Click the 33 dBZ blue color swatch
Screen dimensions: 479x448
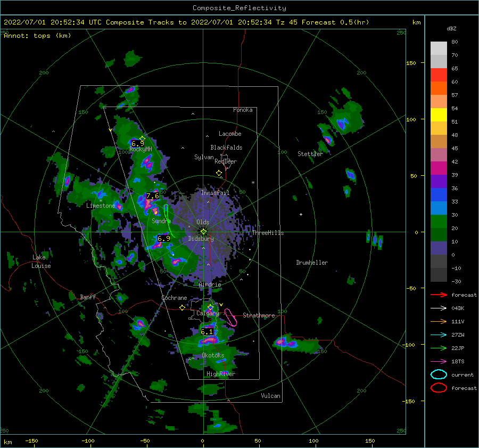[x=439, y=194]
